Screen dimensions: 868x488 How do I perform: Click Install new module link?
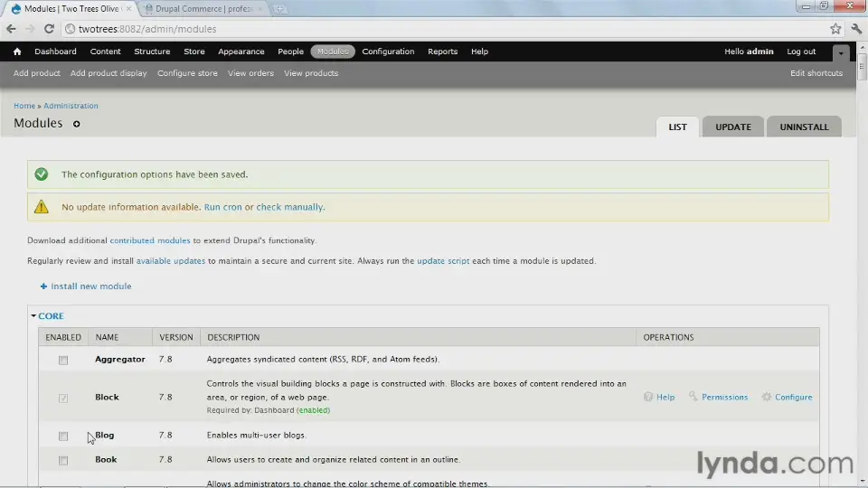pos(91,286)
